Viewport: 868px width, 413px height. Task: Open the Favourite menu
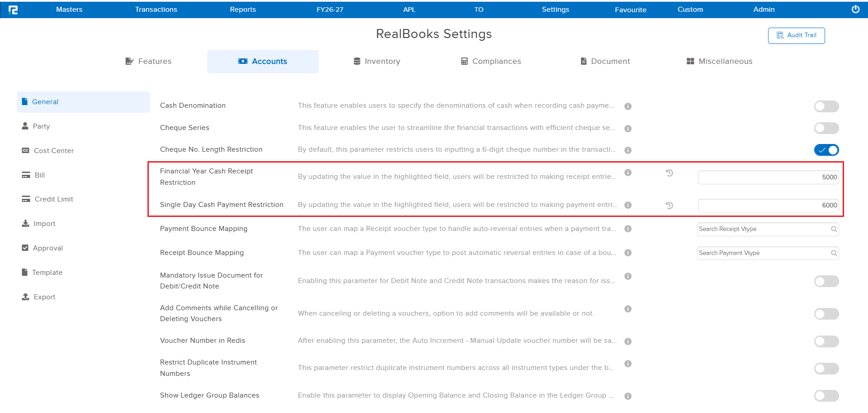tap(631, 10)
